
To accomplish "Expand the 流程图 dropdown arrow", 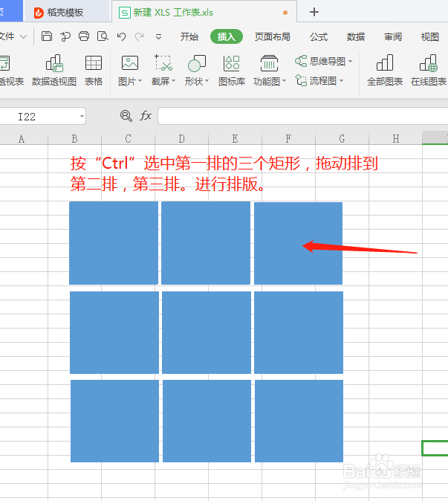I will (341, 80).
